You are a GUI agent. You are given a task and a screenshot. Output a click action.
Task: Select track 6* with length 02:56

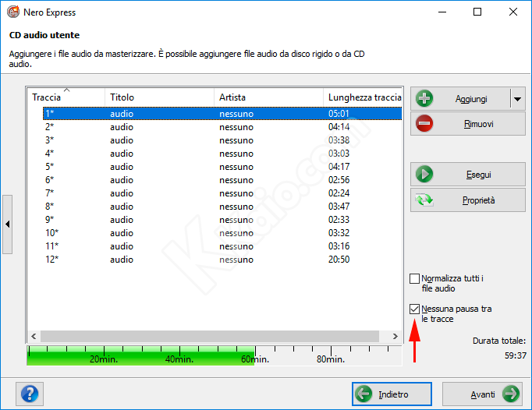tap(222, 180)
